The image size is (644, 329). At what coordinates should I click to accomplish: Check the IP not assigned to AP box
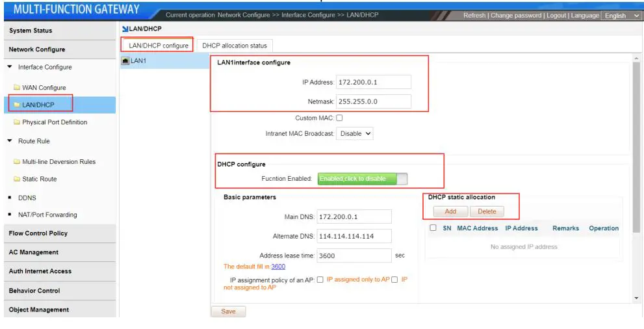[394, 280]
